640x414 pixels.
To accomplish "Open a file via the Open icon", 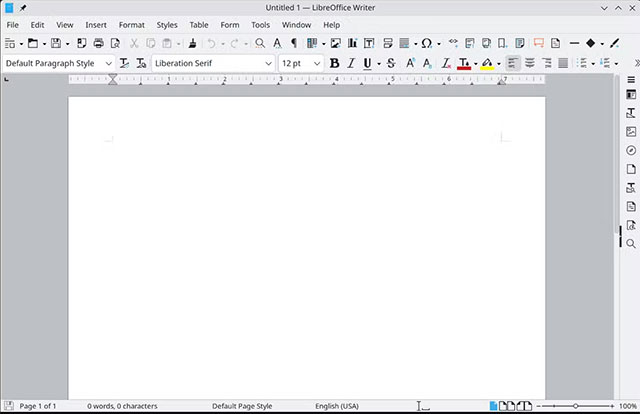I will click(33, 43).
